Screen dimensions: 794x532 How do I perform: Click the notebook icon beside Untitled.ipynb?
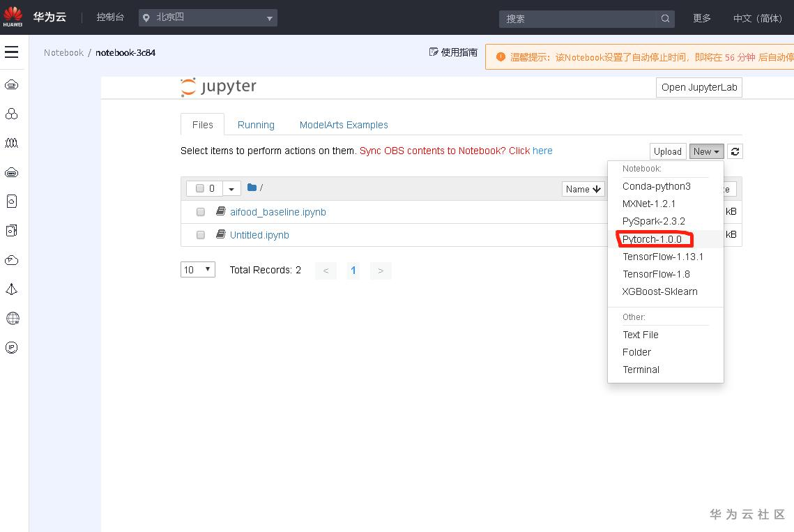(x=220, y=234)
